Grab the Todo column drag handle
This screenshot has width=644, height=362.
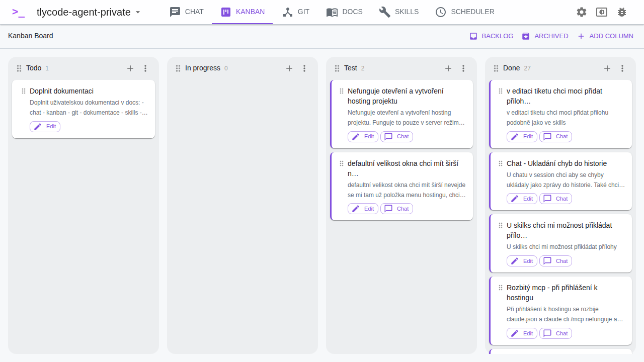(19, 68)
